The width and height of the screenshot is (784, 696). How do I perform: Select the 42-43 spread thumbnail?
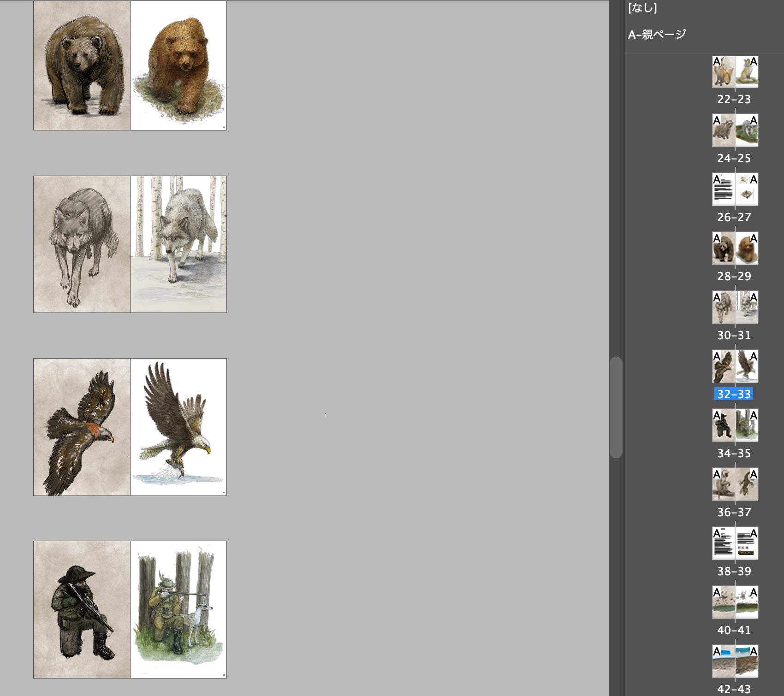point(735,661)
